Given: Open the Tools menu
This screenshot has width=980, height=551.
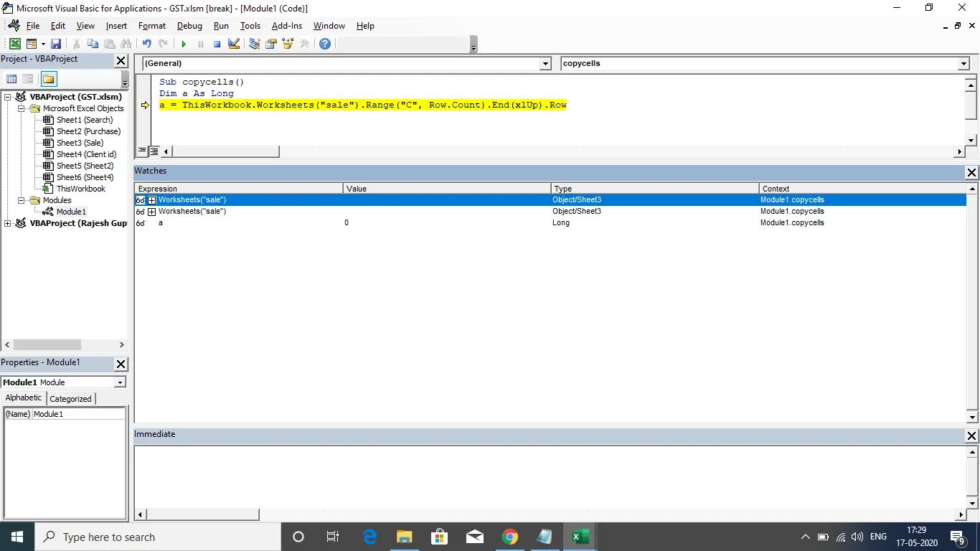Looking at the screenshot, I should (250, 25).
